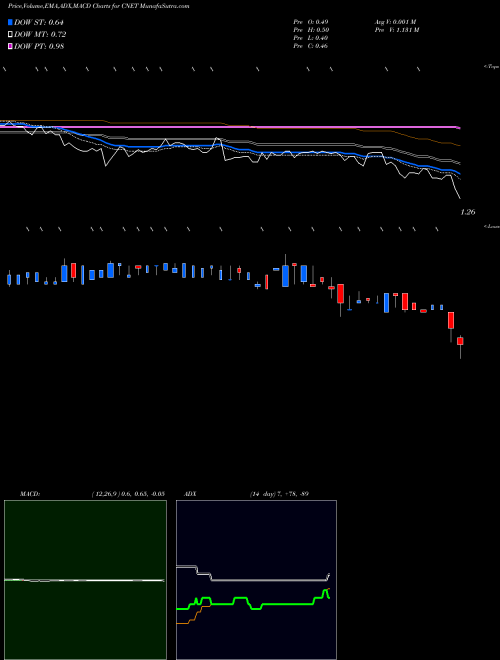The height and width of the screenshot is (660, 500).
Task: Click the '<Lows' marker label
Action: click(x=491, y=226)
